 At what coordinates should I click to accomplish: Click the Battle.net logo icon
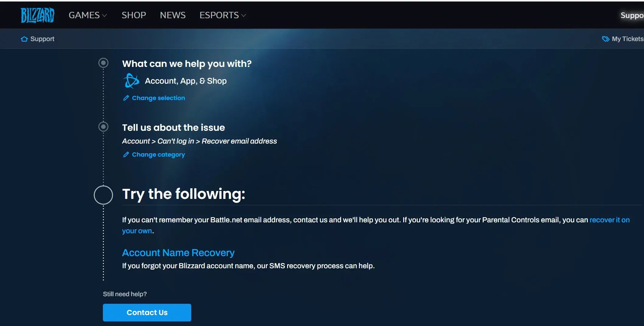[x=131, y=81]
